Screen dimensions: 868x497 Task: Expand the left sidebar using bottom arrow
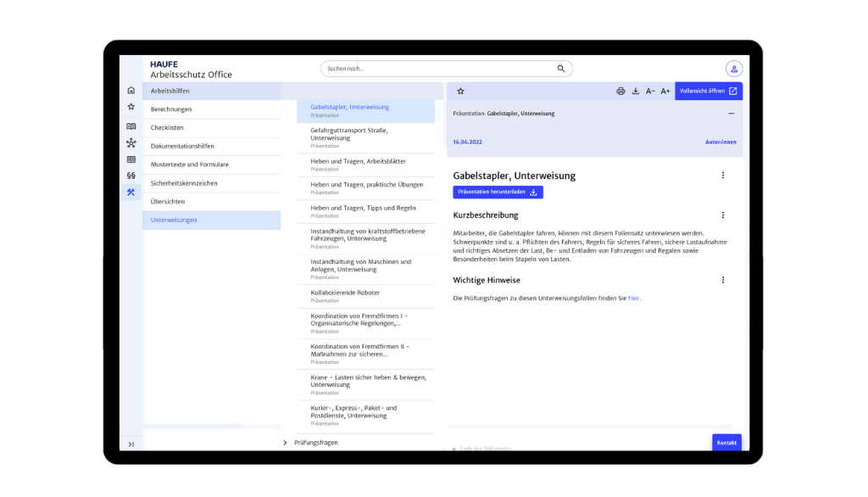[x=131, y=444]
